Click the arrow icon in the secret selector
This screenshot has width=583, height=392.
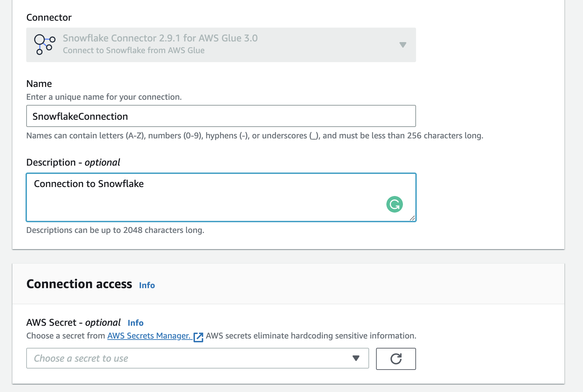356,359
